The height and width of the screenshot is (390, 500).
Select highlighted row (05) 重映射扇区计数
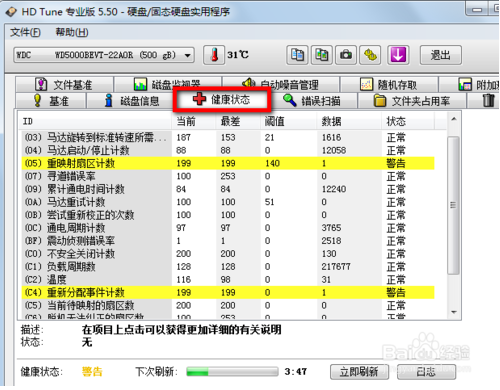(228, 163)
